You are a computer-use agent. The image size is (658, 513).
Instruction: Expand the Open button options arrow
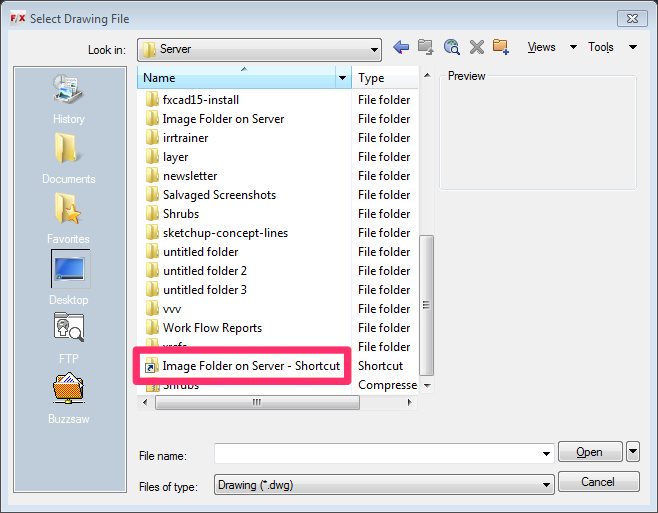click(x=633, y=452)
